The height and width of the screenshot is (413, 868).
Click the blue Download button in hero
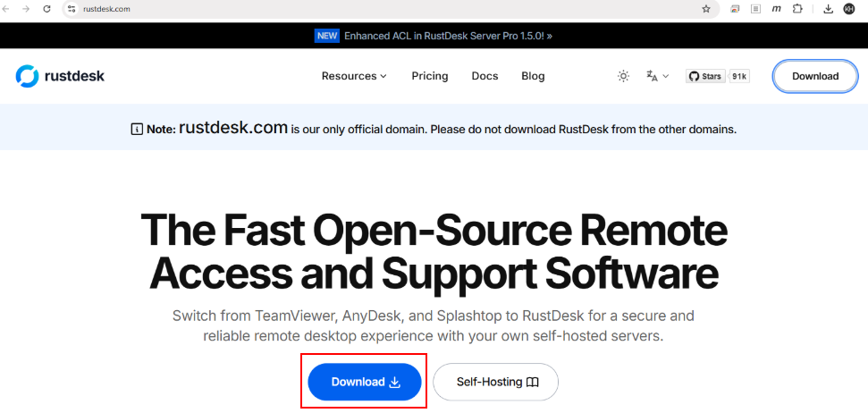[x=365, y=382]
